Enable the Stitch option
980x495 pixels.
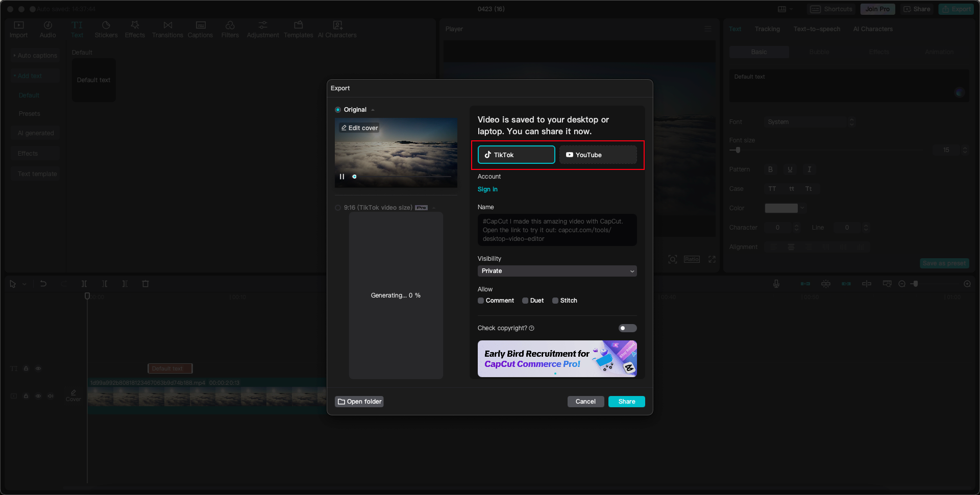point(556,301)
